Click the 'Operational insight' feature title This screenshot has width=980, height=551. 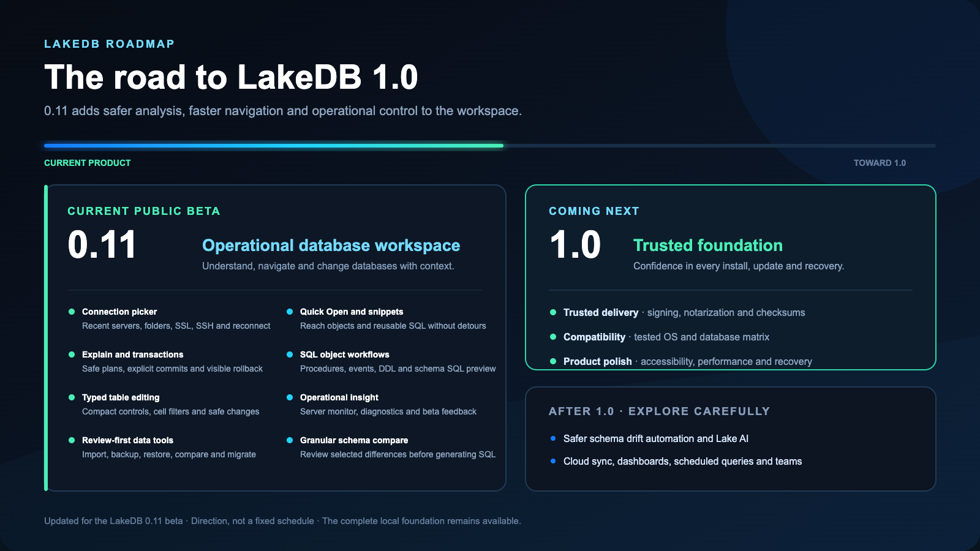coord(339,397)
